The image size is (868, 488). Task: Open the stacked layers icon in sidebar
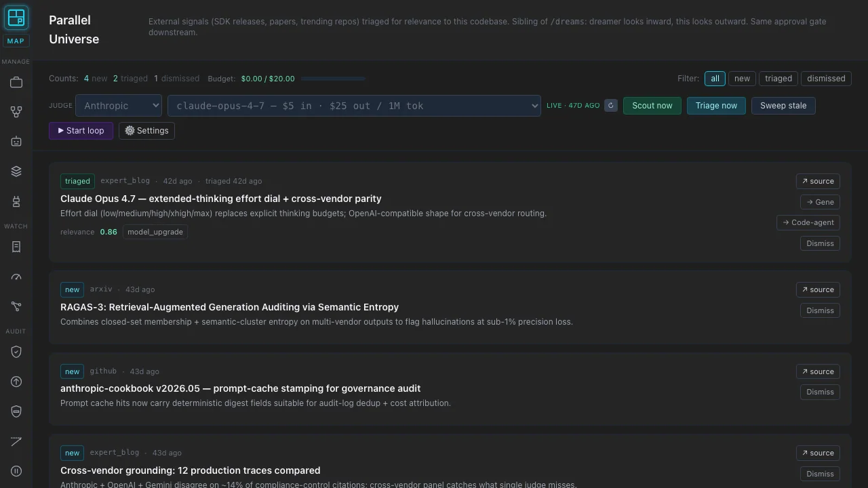point(16,171)
